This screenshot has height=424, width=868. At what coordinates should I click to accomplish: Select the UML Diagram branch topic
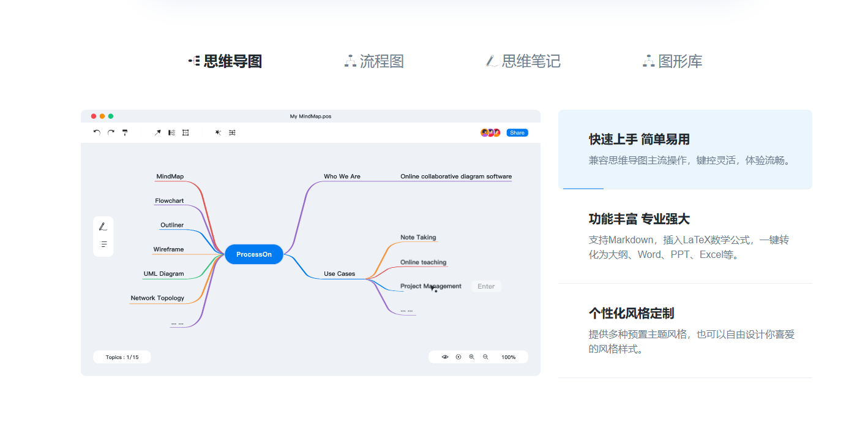[x=163, y=274]
